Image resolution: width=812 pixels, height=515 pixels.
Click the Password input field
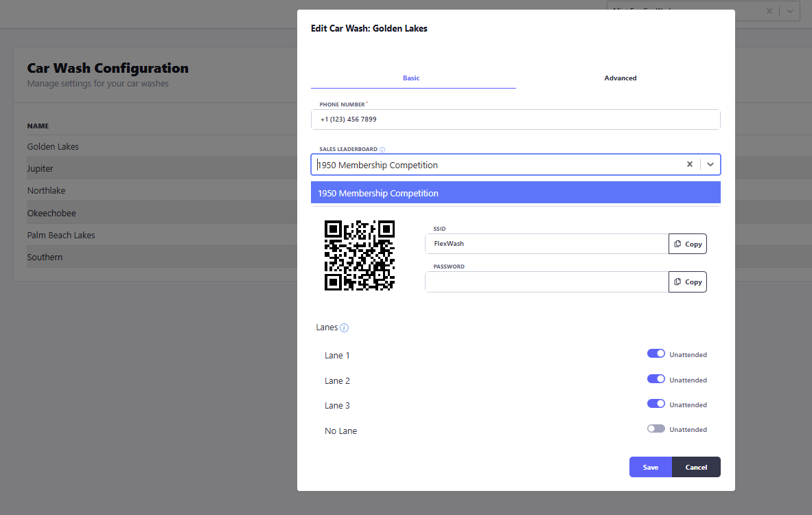click(x=547, y=282)
